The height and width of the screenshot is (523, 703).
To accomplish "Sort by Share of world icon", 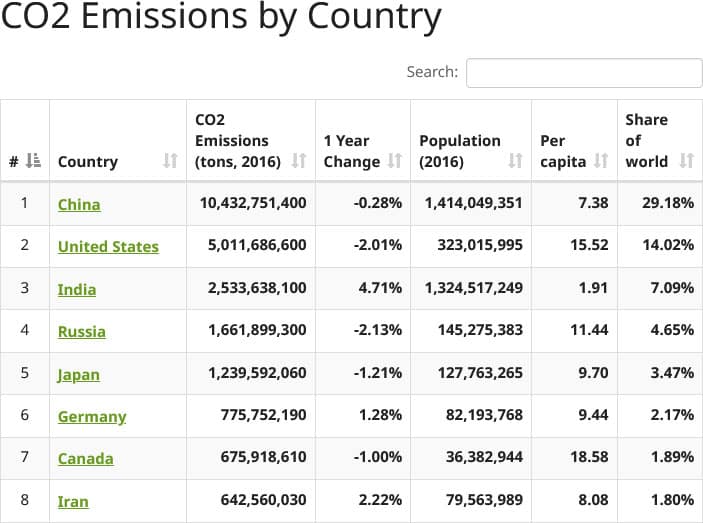I will coord(686,161).
